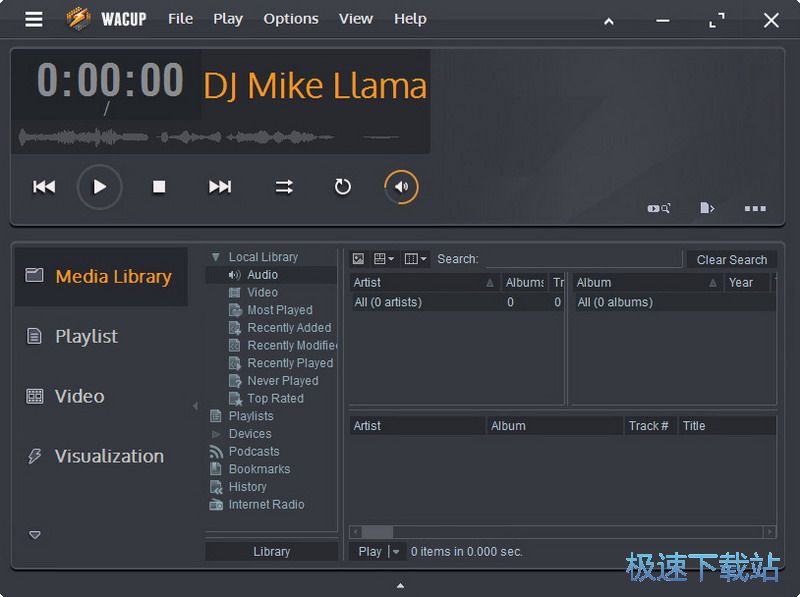Expand the Devices tree node

pos(216,434)
